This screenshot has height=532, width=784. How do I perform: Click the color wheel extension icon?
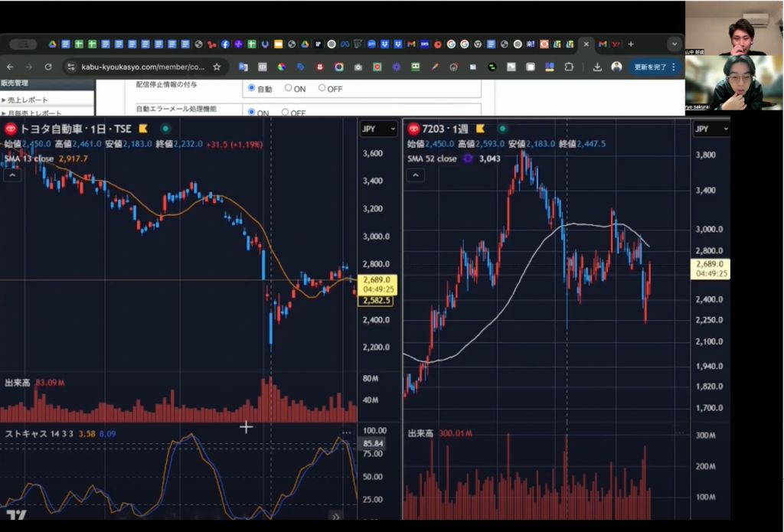[x=282, y=67]
